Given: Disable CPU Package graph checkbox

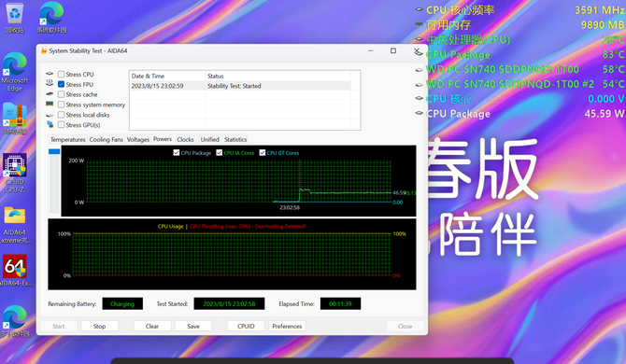Looking at the screenshot, I should (x=177, y=153).
